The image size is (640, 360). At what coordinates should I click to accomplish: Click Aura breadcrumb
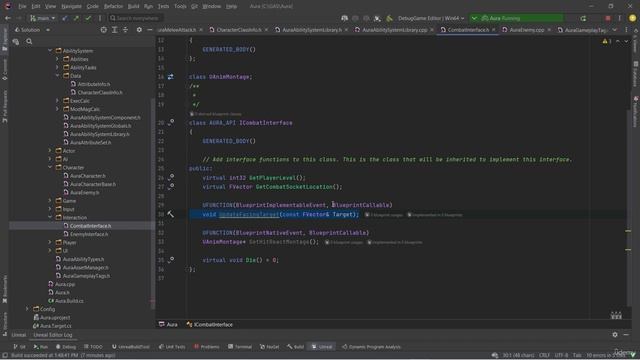point(168,324)
